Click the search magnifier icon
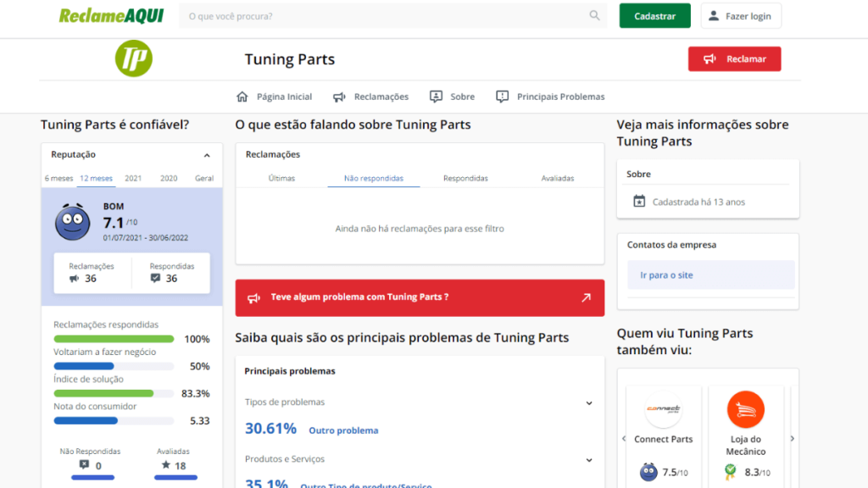The height and width of the screenshot is (488, 868). pyautogui.click(x=594, y=16)
